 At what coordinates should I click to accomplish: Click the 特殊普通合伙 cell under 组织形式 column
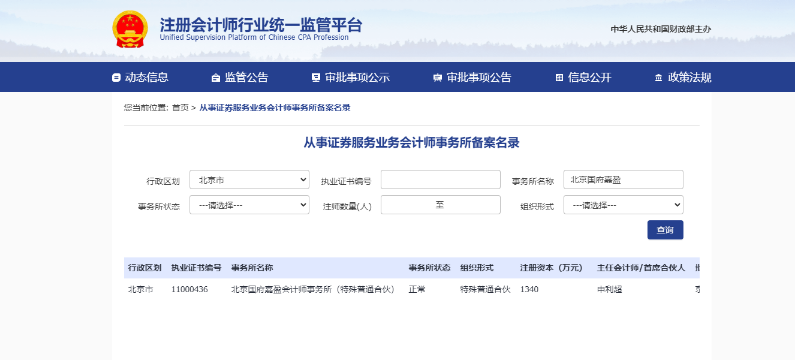pyautogui.click(x=485, y=290)
